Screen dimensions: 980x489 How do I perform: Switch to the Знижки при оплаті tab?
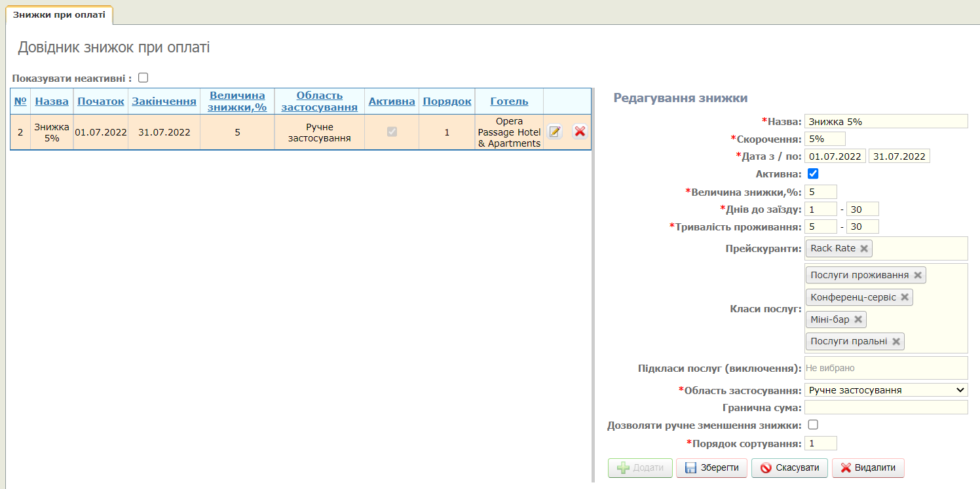tap(59, 14)
